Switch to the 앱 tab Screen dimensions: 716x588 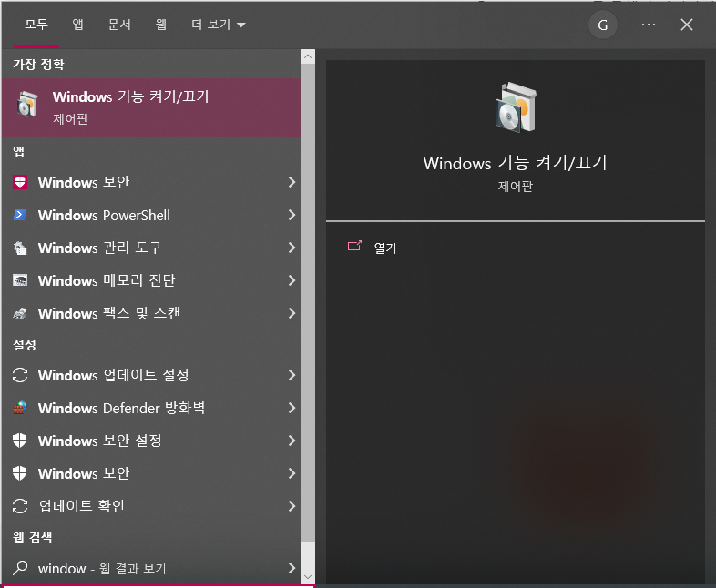coord(78,25)
